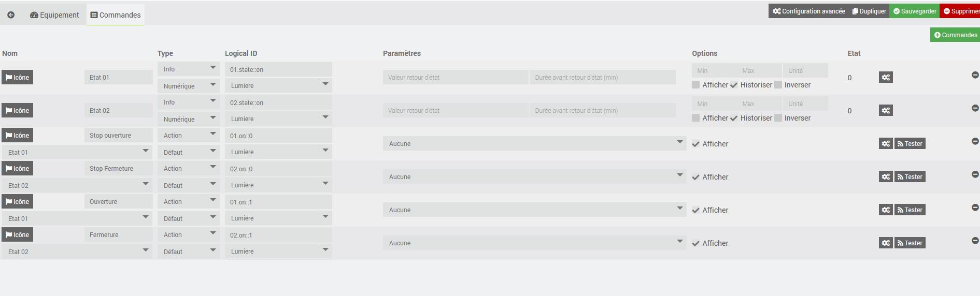Image resolution: width=980 pixels, height=296 pixels.
Task: Check the Inverser box for Etat 01
Action: [778, 85]
